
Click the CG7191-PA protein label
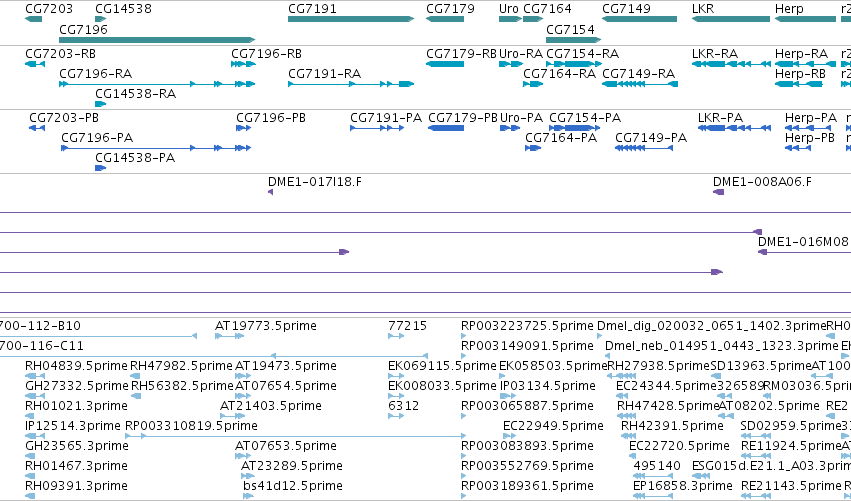click(x=386, y=118)
